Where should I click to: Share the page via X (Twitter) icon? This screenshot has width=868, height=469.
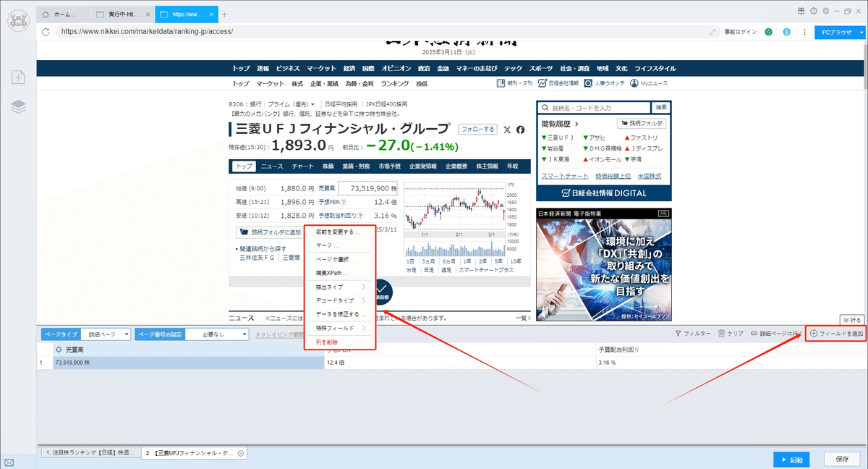click(506, 130)
